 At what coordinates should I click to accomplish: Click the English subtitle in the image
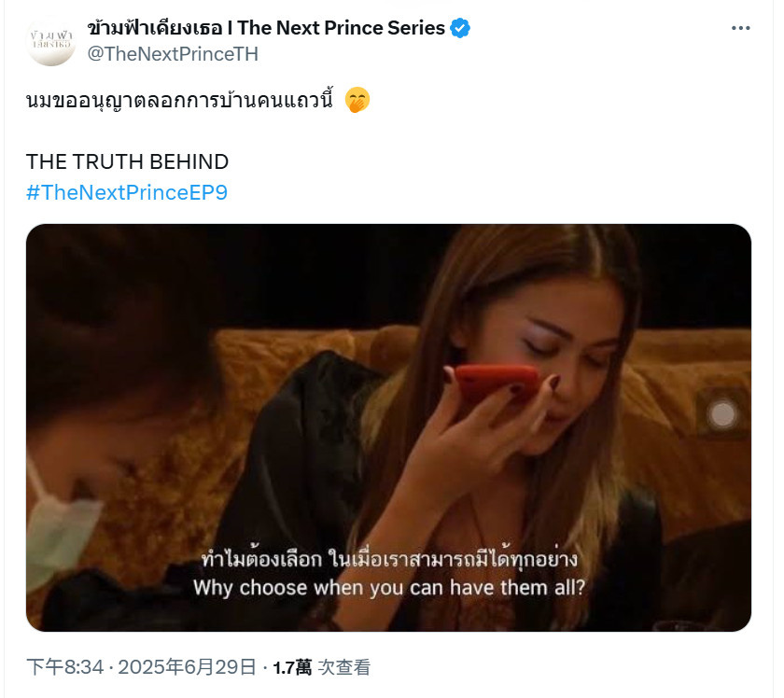click(x=389, y=588)
